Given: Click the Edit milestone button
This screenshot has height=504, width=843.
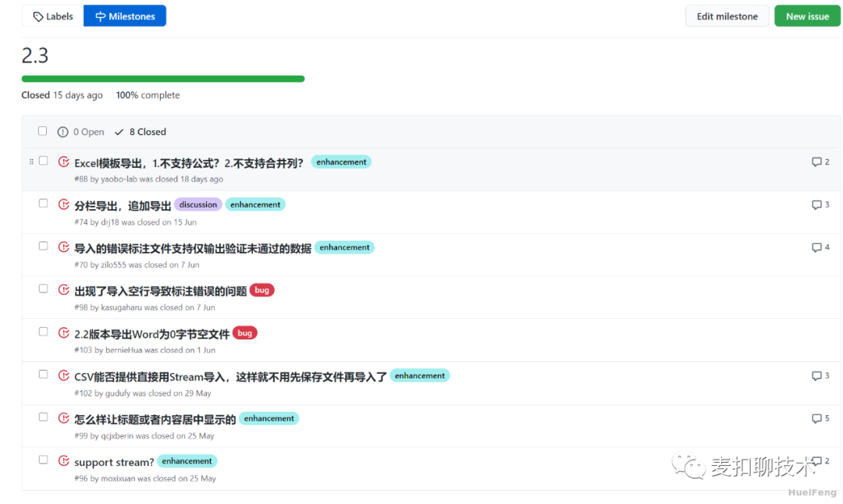Looking at the screenshot, I should pyautogui.click(x=727, y=16).
